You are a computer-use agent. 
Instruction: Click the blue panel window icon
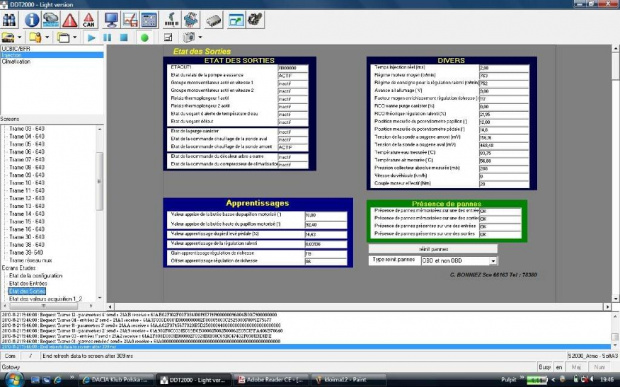point(149,20)
